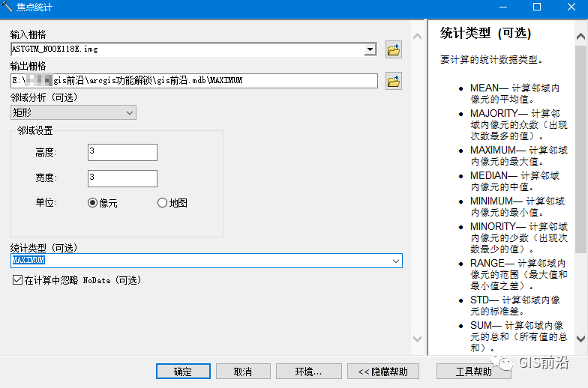Click the SUM entry in help list
588x388 pixels.
519,337
